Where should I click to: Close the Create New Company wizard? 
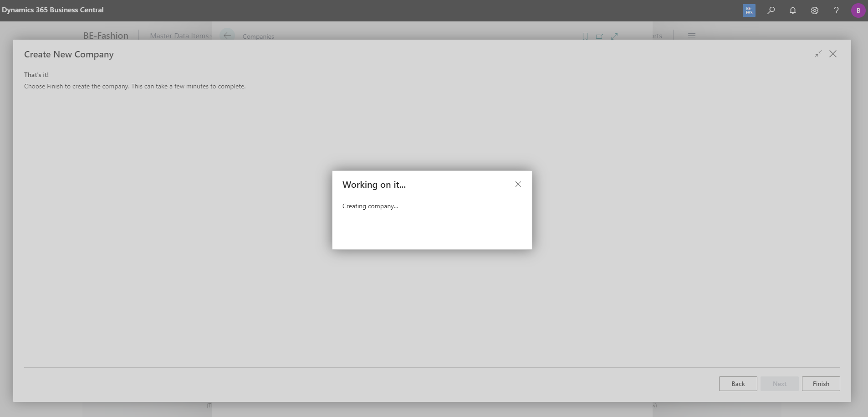pos(833,54)
